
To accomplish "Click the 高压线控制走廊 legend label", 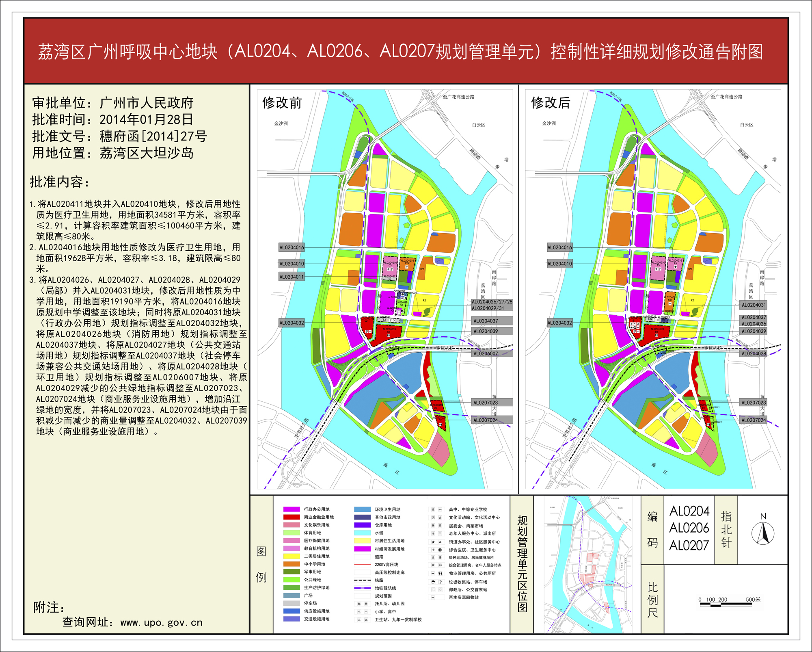I will click(x=390, y=572).
